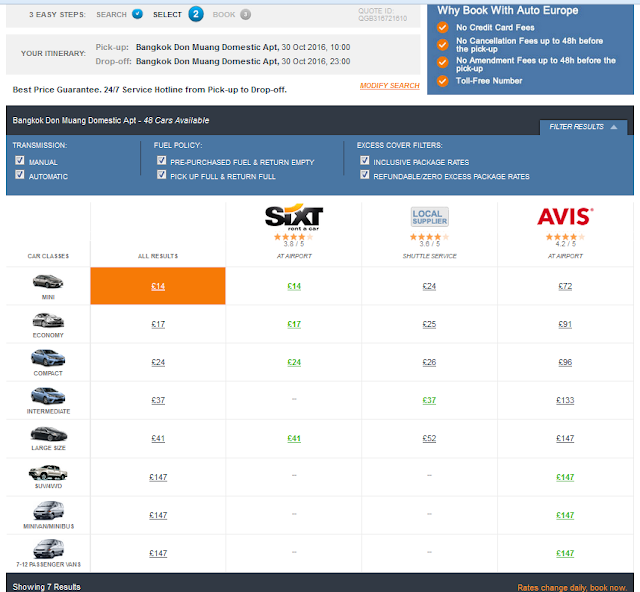Screen dimensions: 640x592
Task: Open all results Compact €24 price
Action: 158,362
